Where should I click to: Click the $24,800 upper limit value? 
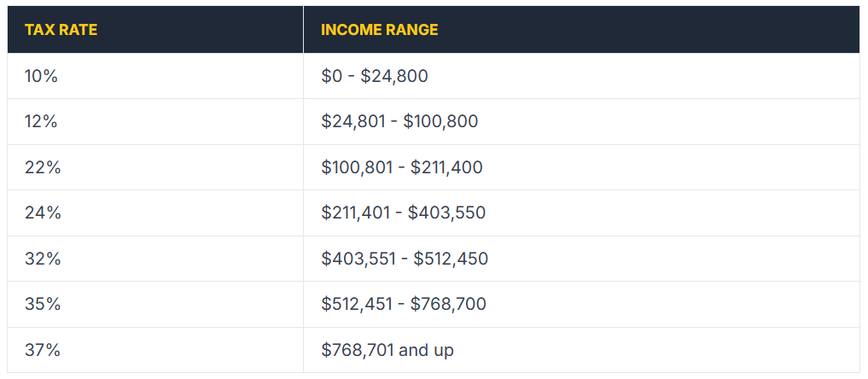click(394, 76)
